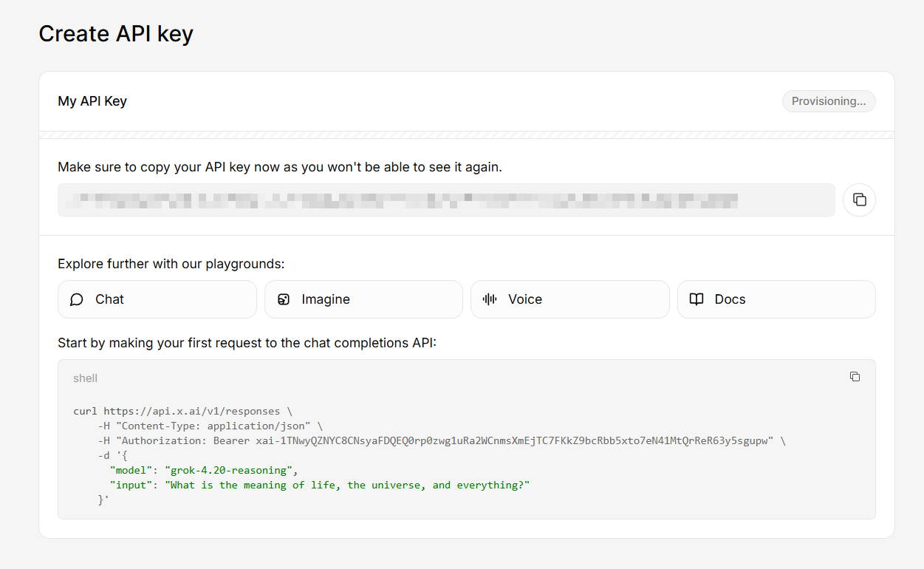Click the Provisioning status badge
Viewport: 924px width, 569px height.
point(829,101)
